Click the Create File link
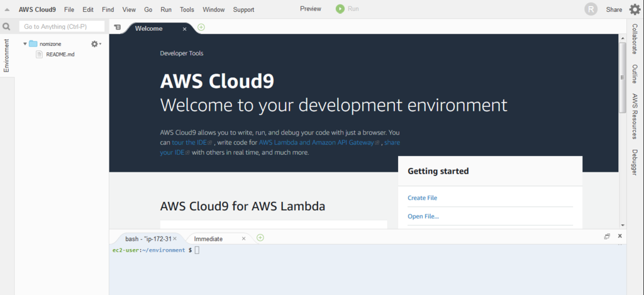644x295 pixels. tap(422, 198)
